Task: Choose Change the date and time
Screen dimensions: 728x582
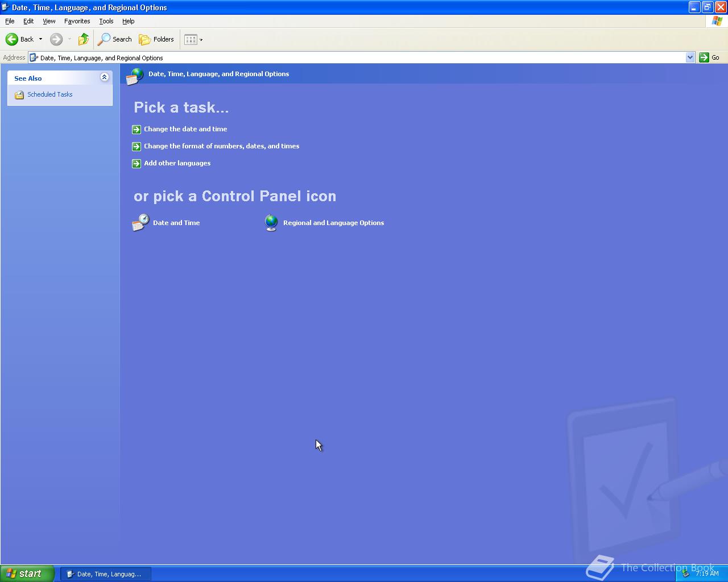Action: click(x=185, y=129)
